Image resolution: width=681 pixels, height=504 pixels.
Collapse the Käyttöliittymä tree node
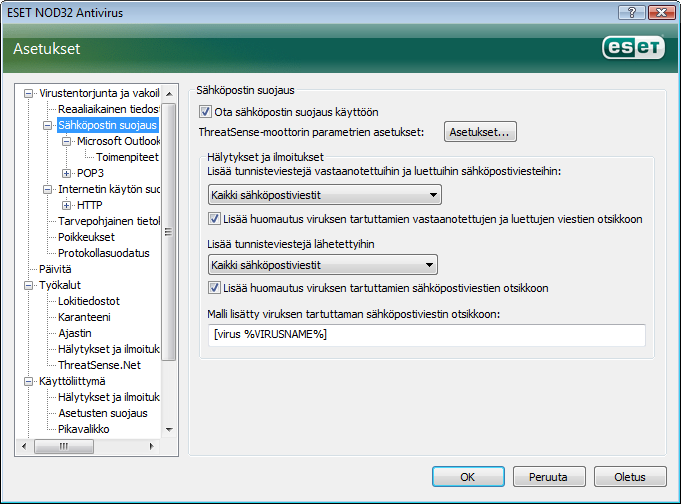coord(28,381)
